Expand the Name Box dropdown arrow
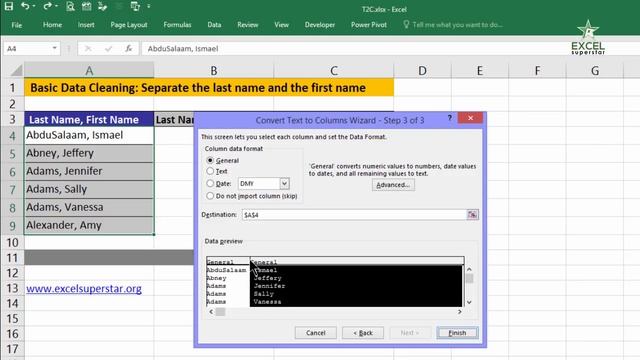This screenshot has width=640, height=360. pos(55,49)
